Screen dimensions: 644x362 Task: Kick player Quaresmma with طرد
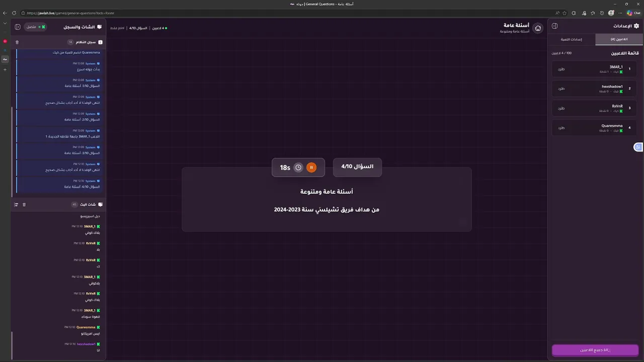(561, 128)
